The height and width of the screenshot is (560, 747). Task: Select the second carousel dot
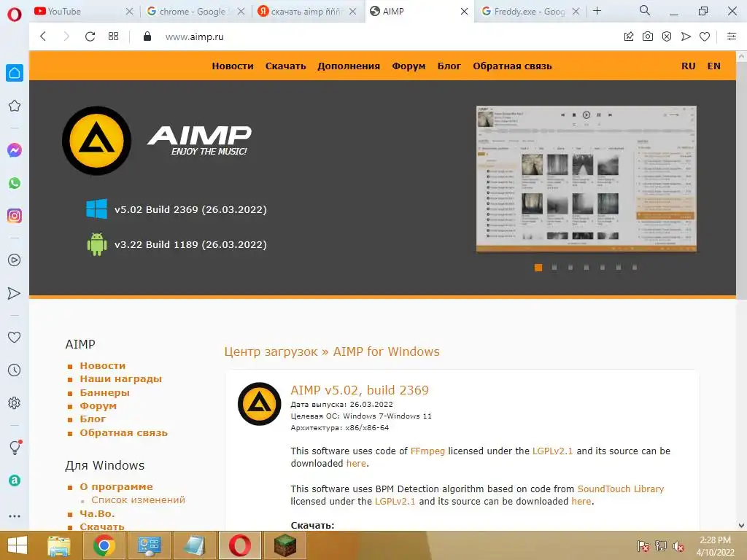point(554,268)
